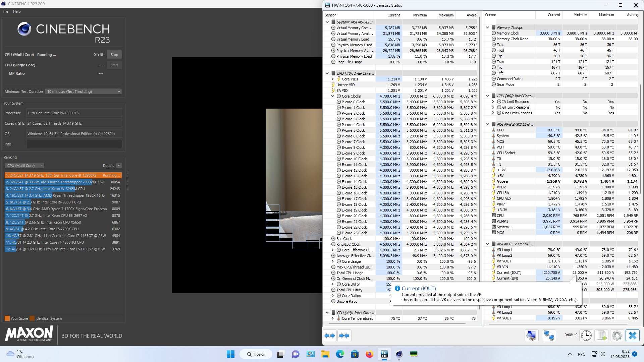This screenshot has height=362, width=644.
Task: Open Firefox from the taskbar
Action: (x=369, y=354)
